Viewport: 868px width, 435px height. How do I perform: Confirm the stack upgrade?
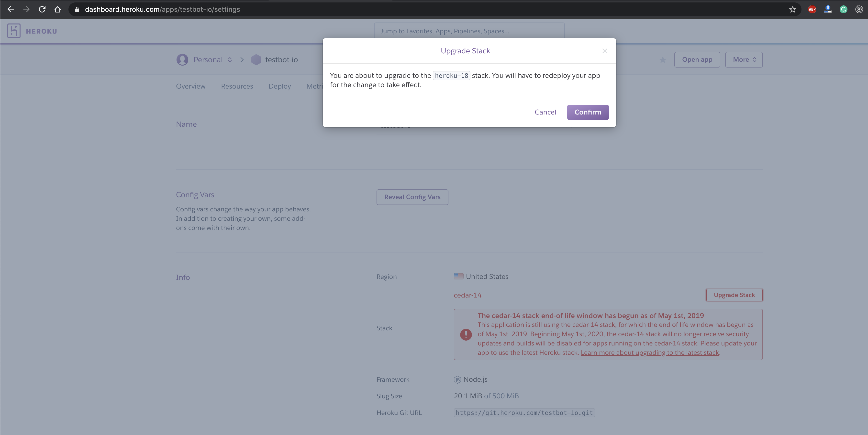pyautogui.click(x=588, y=112)
